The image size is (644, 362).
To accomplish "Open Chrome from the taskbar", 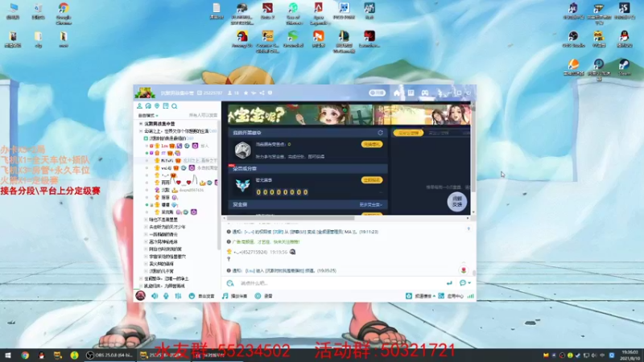I will click(25, 355).
